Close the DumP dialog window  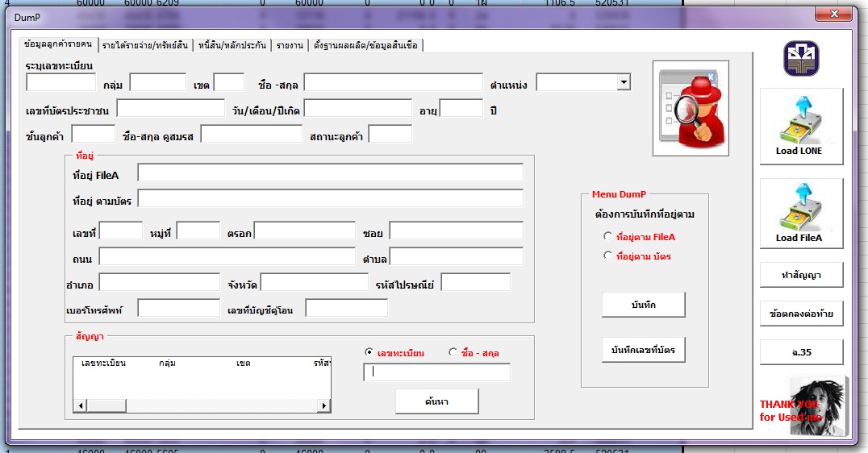pos(833,15)
